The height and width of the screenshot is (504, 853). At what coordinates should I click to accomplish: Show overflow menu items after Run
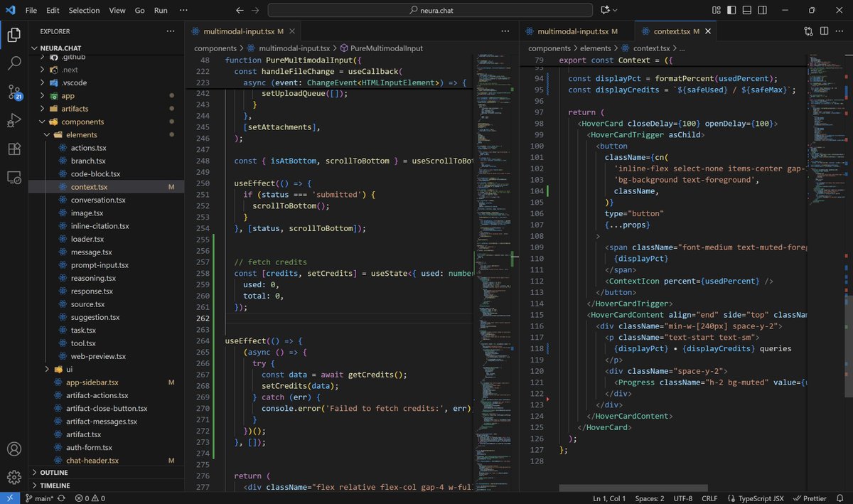[x=183, y=11]
